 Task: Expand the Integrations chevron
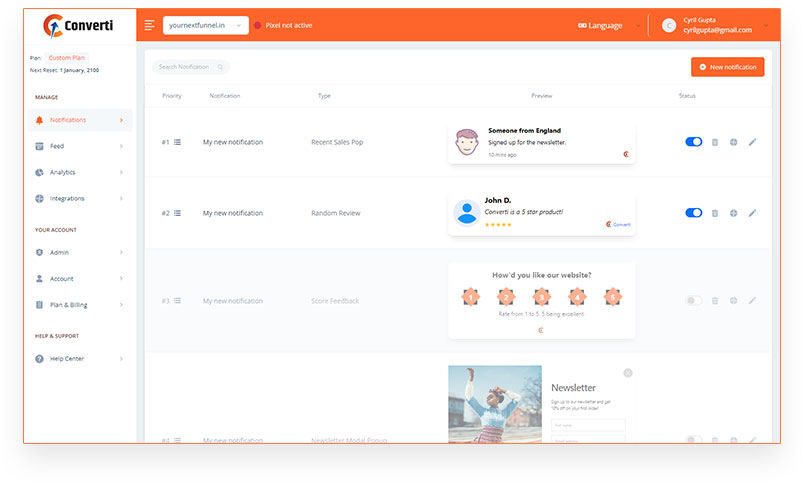[x=122, y=198]
